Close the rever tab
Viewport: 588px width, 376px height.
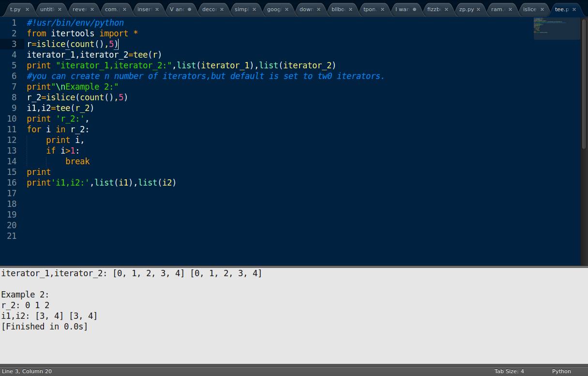click(x=92, y=10)
